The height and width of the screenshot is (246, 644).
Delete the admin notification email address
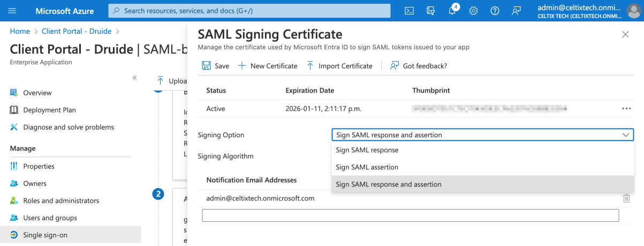[x=626, y=198]
